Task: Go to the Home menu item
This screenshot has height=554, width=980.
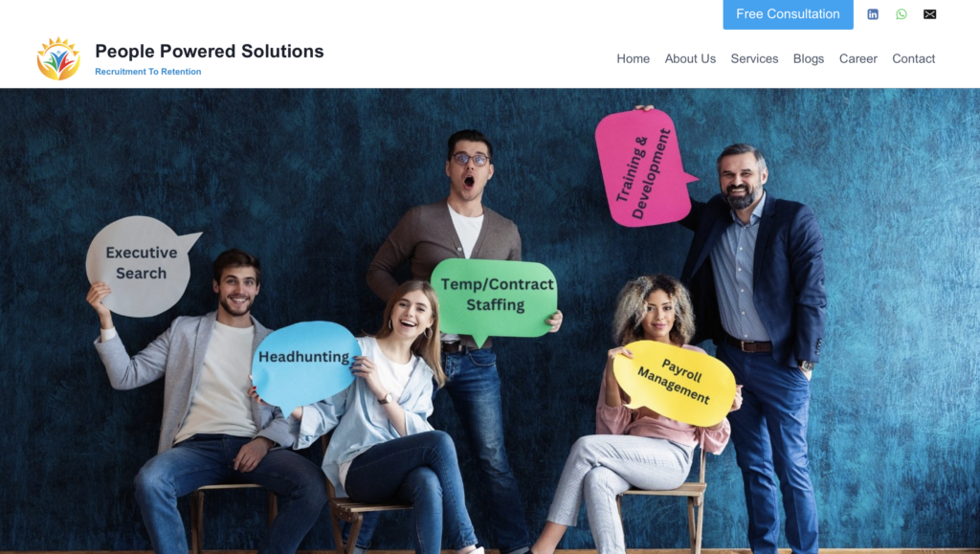Action: pos(634,58)
